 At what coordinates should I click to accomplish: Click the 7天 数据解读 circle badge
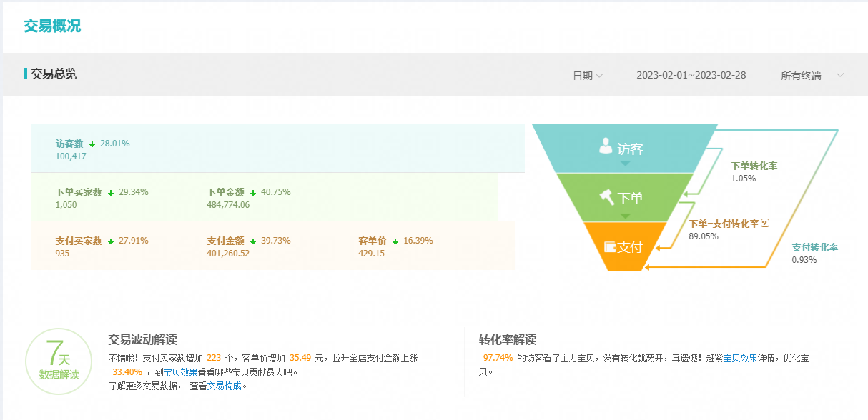(x=59, y=362)
